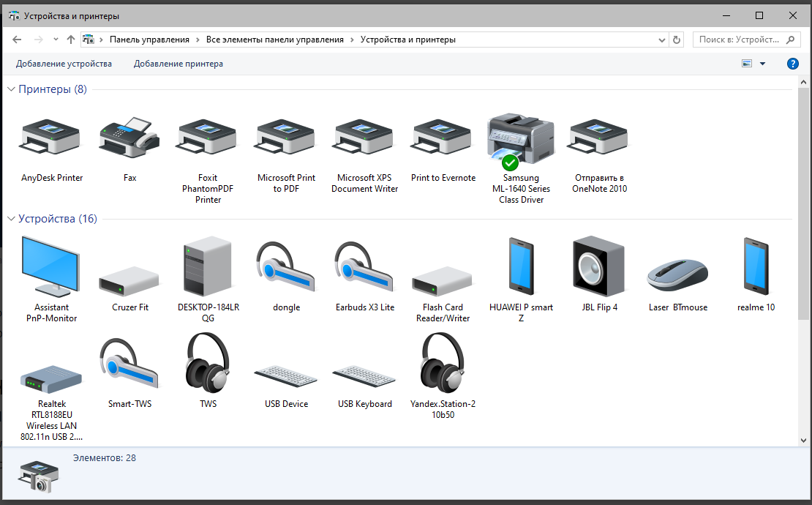Select the Fax device icon
The width and height of the screenshot is (812, 505).
129,138
